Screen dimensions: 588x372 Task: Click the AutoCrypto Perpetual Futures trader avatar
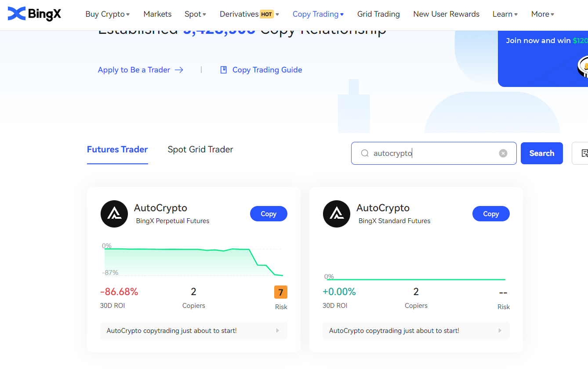point(114,214)
